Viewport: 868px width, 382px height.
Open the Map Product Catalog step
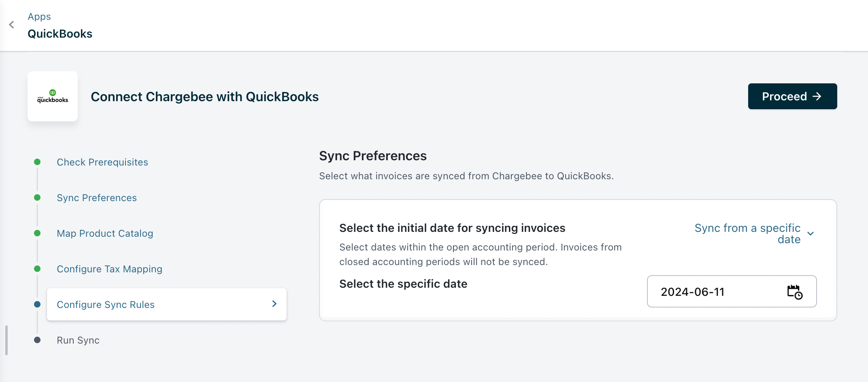click(x=105, y=233)
